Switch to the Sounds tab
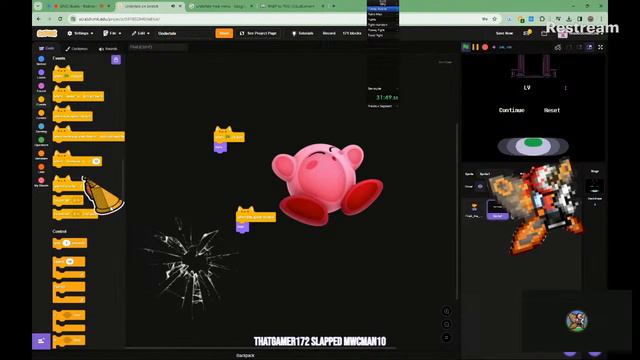Image resolution: width=640 pixels, height=360 pixels. tap(108, 49)
